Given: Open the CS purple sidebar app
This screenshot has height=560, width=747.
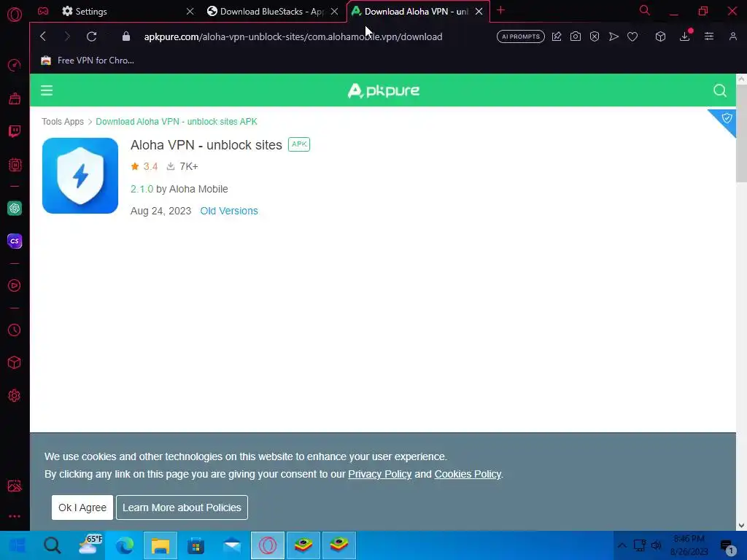Looking at the screenshot, I should coord(15,241).
